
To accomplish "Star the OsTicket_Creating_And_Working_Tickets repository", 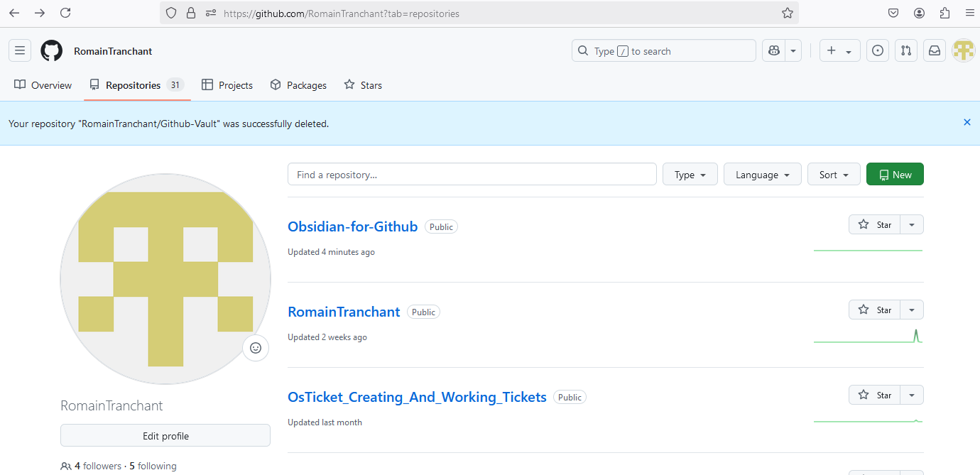I will 875,394.
